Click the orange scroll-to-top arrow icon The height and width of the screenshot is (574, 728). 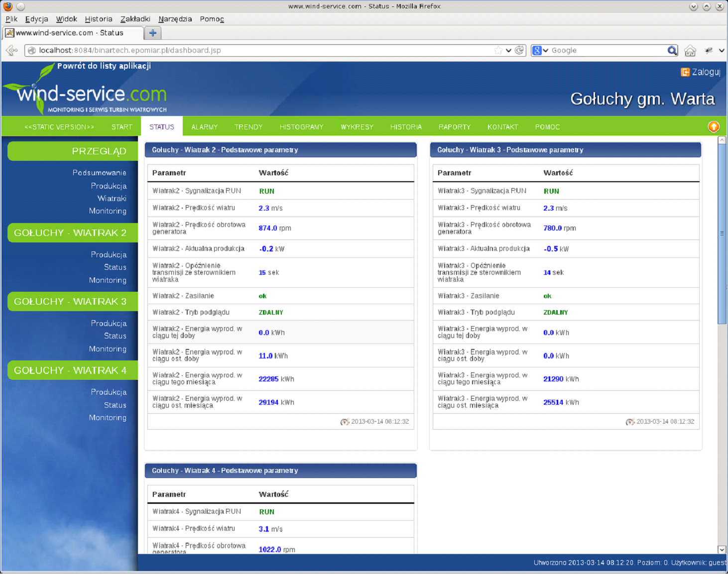click(x=713, y=126)
